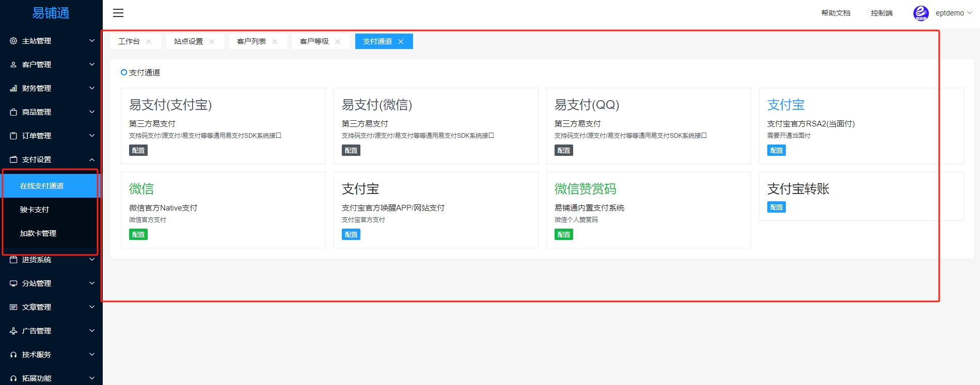Collapse the 支付设置 menu chevron
This screenshot has height=385, width=980.
(92, 159)
